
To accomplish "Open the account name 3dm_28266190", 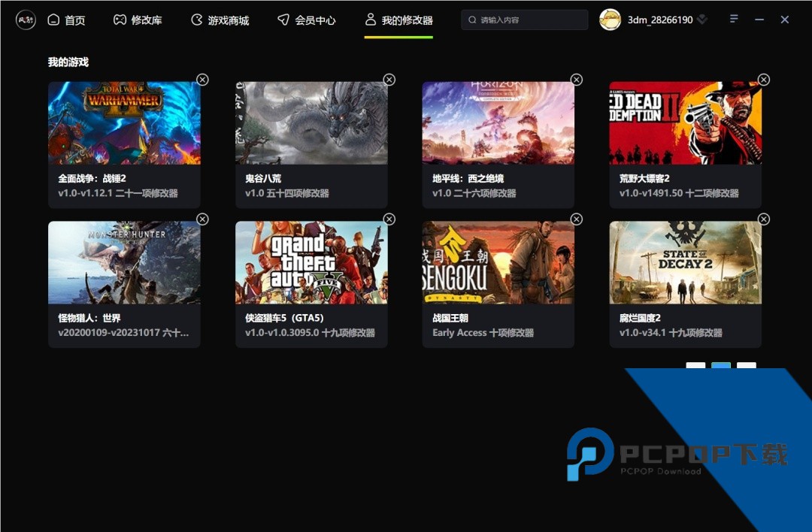I will coord(660,20).
